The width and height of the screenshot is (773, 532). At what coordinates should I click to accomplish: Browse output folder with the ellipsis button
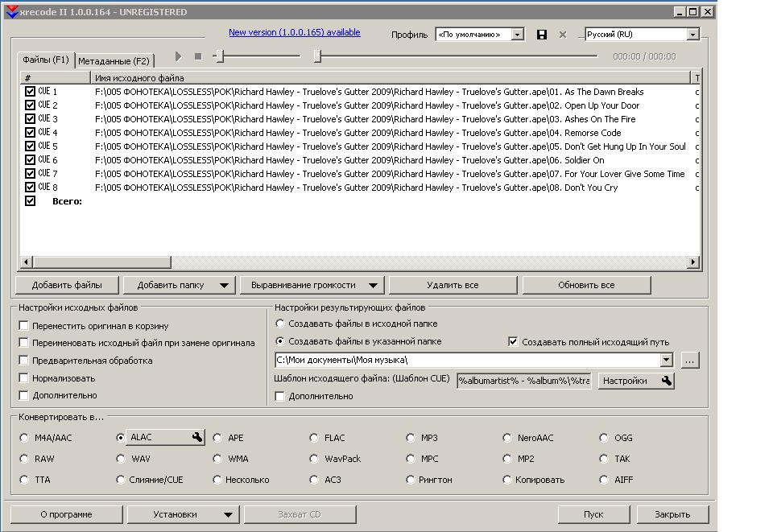pos(689,361)
